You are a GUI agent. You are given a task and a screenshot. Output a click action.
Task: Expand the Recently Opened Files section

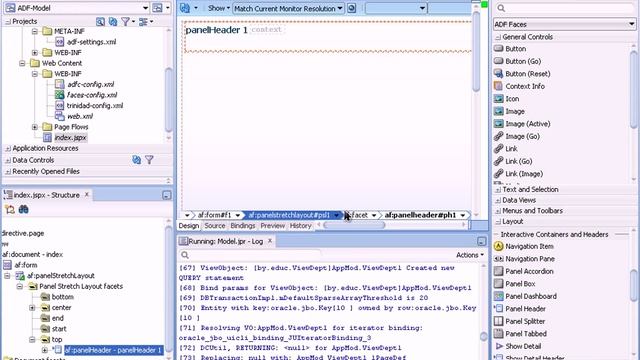[x=8, y=171]
